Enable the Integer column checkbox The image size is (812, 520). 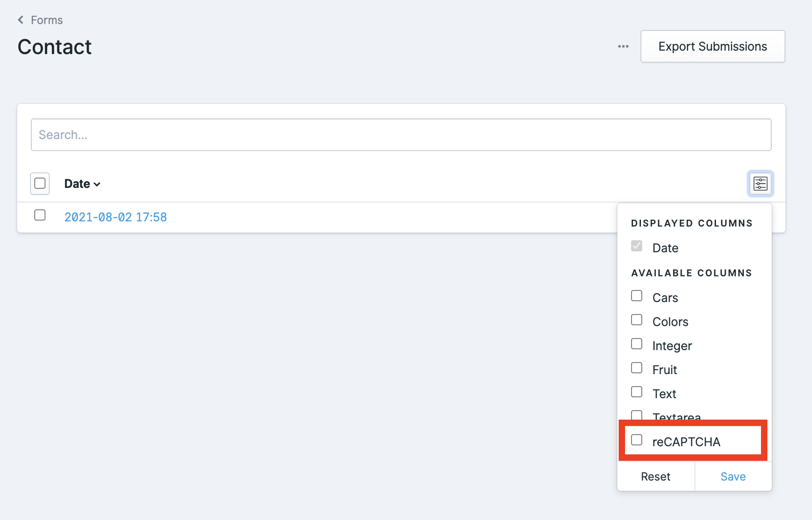pyautogui.click(x=637, y=344)
